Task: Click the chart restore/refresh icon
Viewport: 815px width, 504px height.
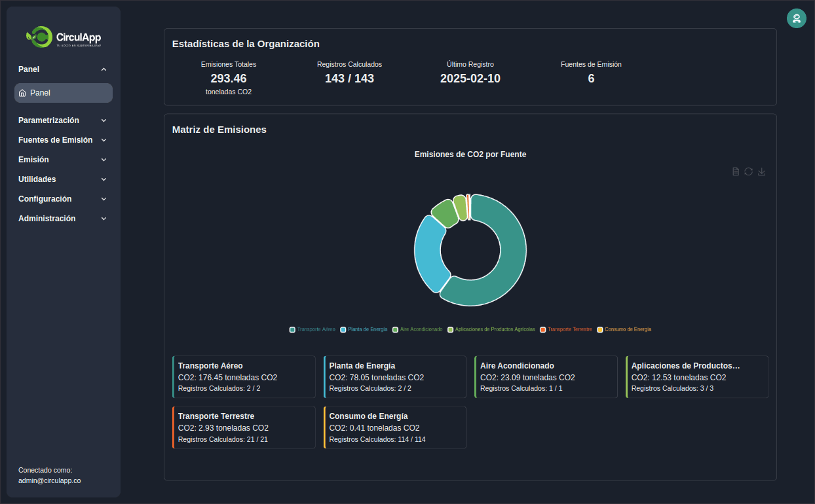Action: (x=748, y=171)
